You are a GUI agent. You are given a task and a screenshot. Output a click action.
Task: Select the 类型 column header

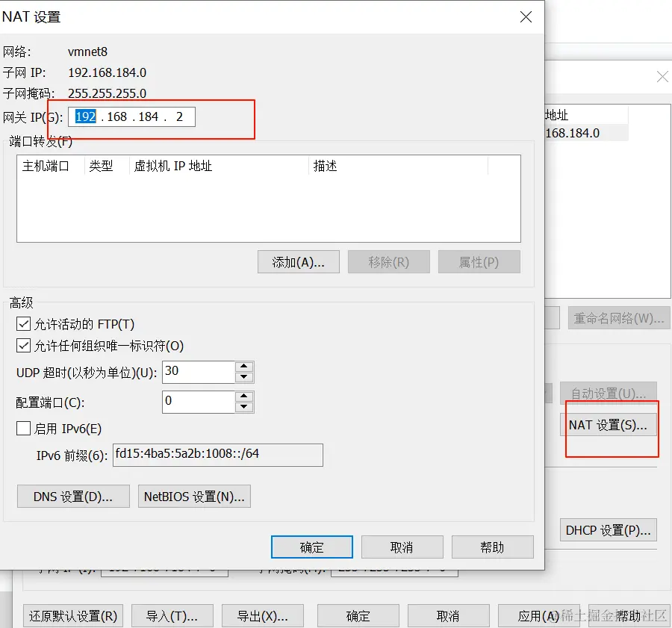(x=107, y=166)
